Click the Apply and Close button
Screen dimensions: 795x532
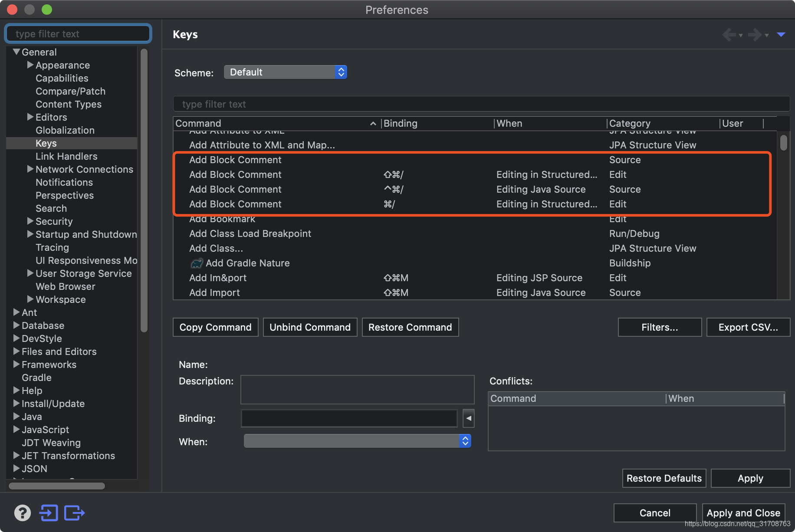(744, 513)
